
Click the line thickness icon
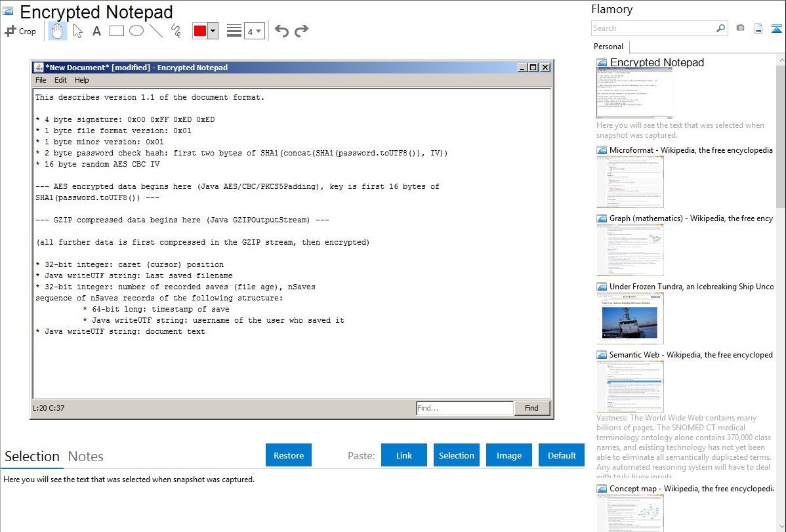click(234, 31)
